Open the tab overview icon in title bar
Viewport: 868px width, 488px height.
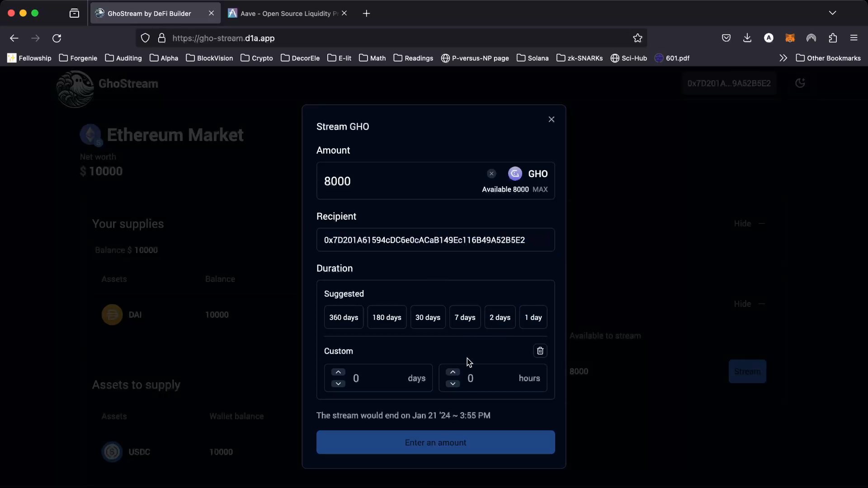pyautogui.click(x=75, y=14)
